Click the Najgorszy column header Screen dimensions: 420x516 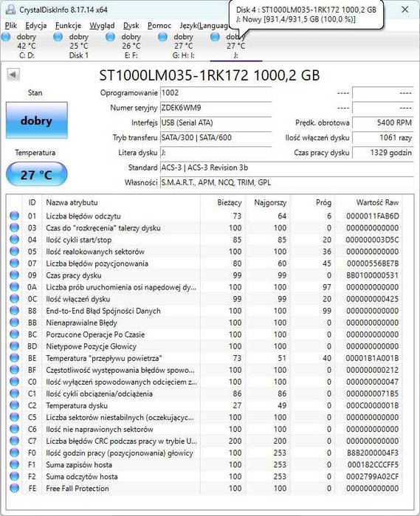tap(268, 202)
